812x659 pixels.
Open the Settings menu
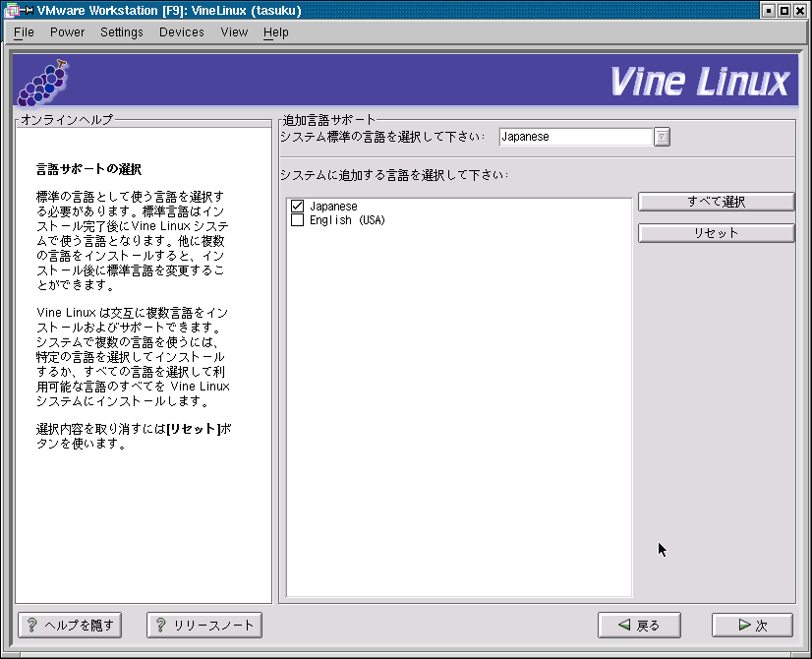[121, 32]
